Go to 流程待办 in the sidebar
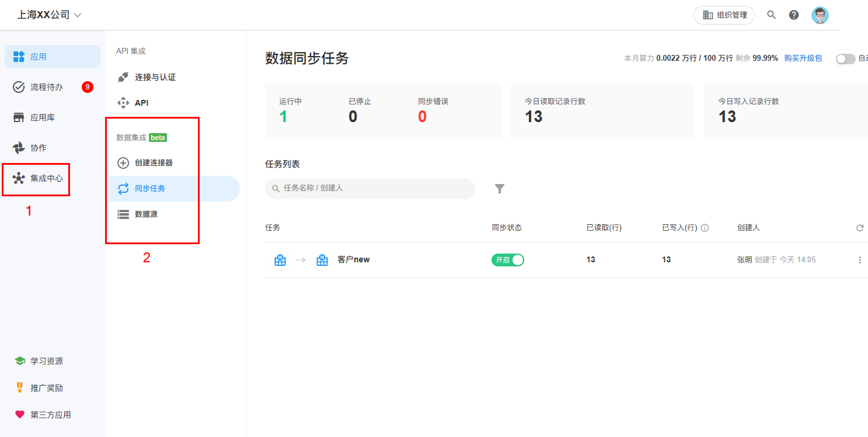This screenshot has height=437, width=868. (x=46, y=87)
